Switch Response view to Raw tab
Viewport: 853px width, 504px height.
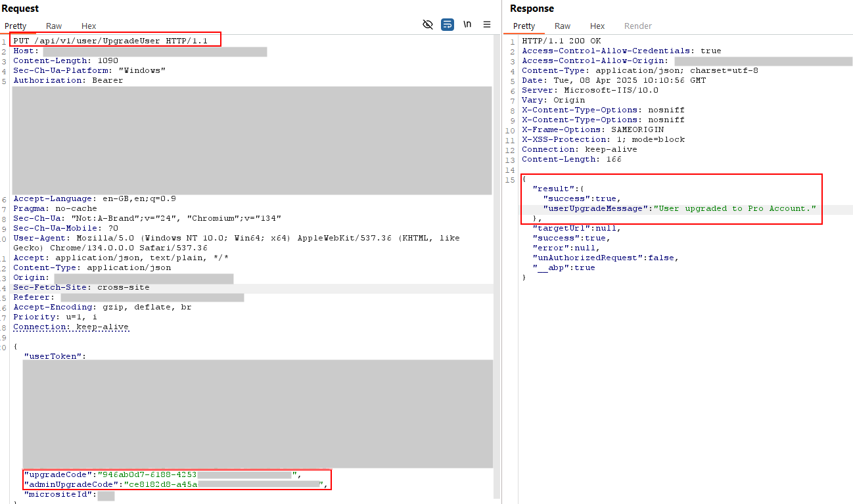click(563, 26)
